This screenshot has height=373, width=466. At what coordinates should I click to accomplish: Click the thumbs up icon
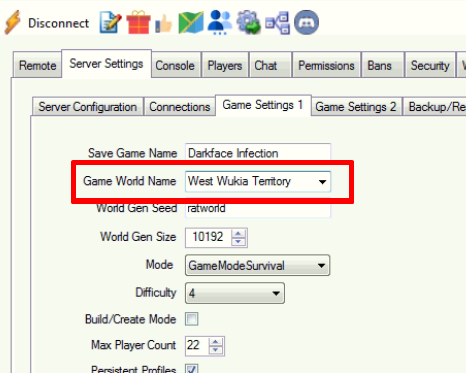164,24
